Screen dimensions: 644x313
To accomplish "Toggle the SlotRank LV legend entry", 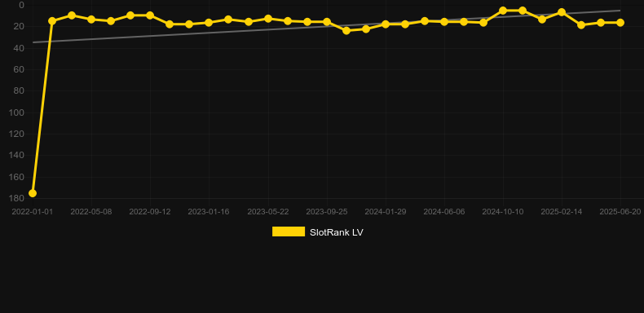I will point(317,232).
